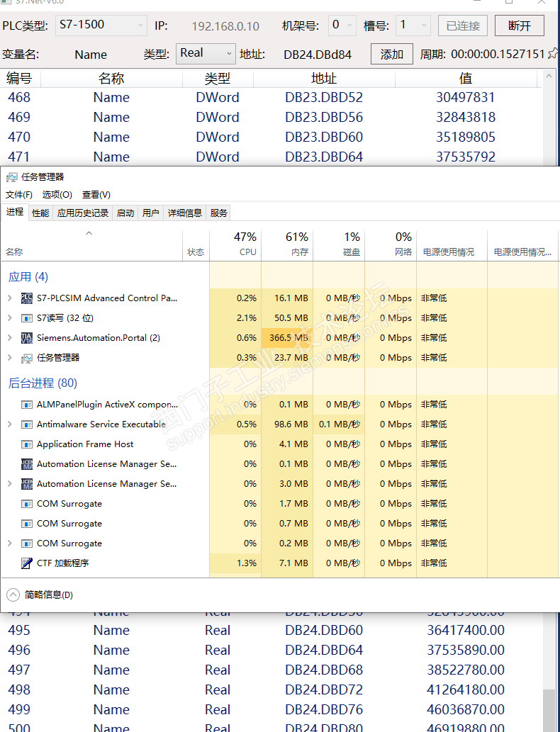Click the Task Manager title bar icon
The width and height of the screenshot is (560, 732).
(x=11, y=177)
